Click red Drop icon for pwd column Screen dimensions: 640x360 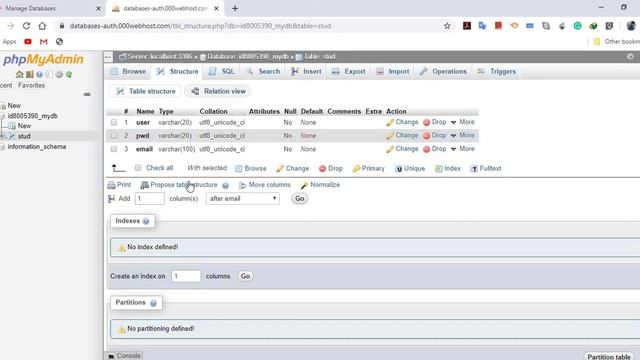coord(427,136)
